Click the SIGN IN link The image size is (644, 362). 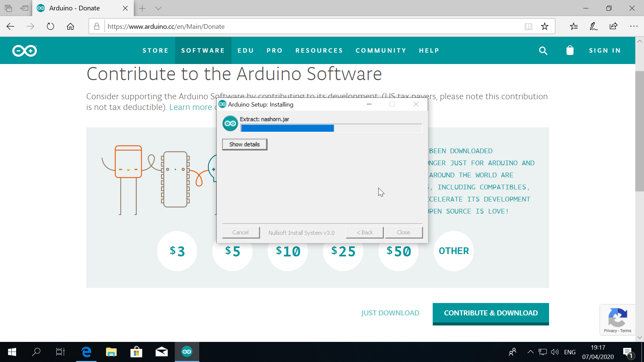[x=605, y=51]
